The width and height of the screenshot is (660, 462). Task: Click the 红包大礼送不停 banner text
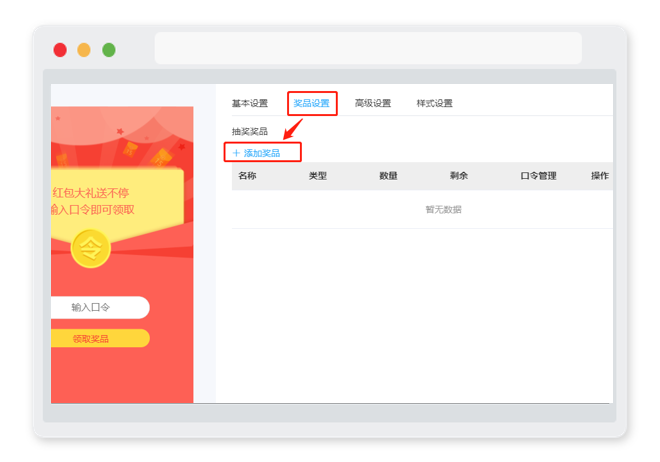tap(90, 193)
